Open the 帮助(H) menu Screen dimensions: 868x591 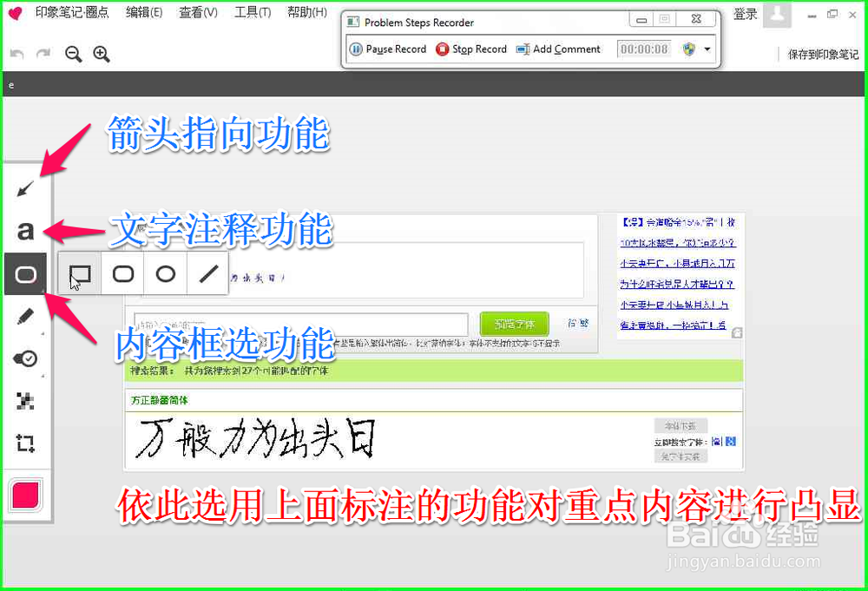[x=304, y=15]
